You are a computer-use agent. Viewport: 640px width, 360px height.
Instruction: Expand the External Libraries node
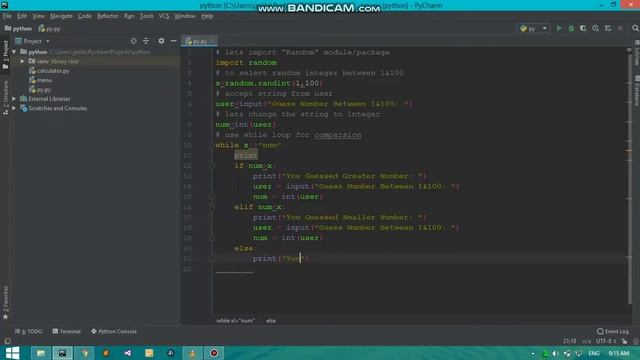[x=14, y=99]
